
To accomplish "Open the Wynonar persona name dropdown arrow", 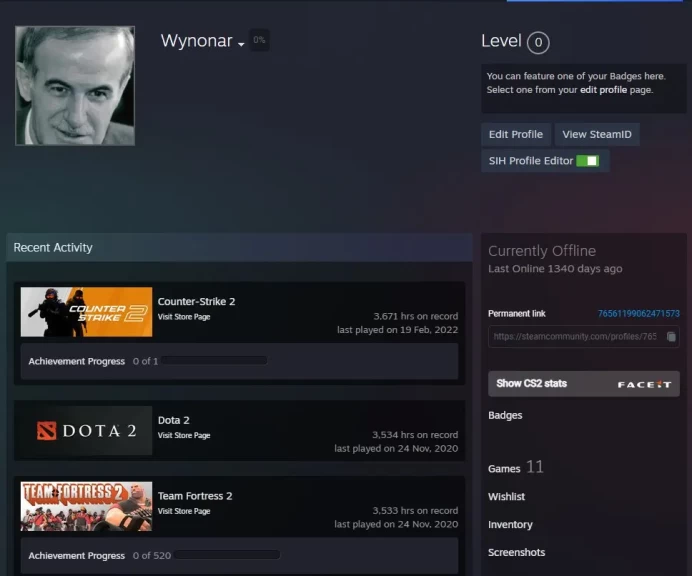I will [x=241, y=44].
